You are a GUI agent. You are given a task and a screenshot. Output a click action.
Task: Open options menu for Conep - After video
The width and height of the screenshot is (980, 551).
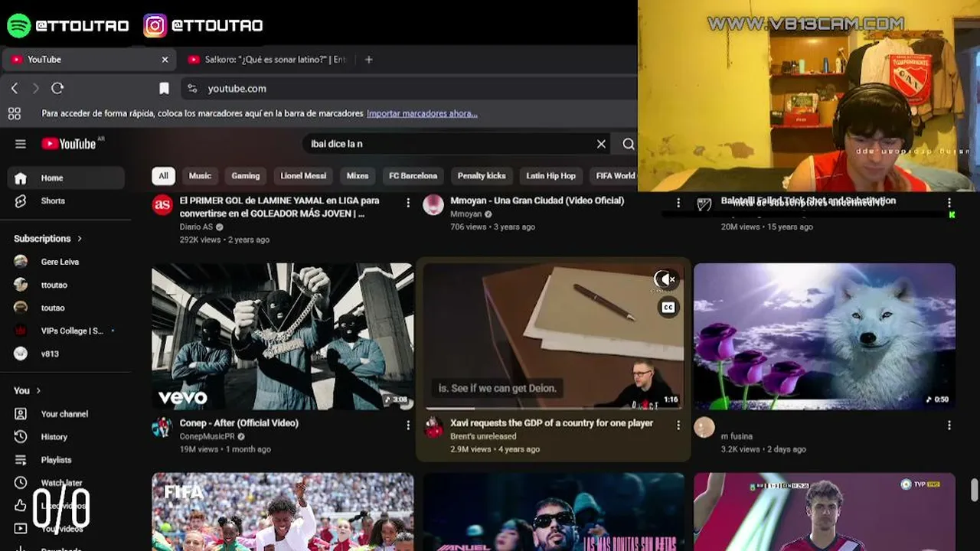408,425
